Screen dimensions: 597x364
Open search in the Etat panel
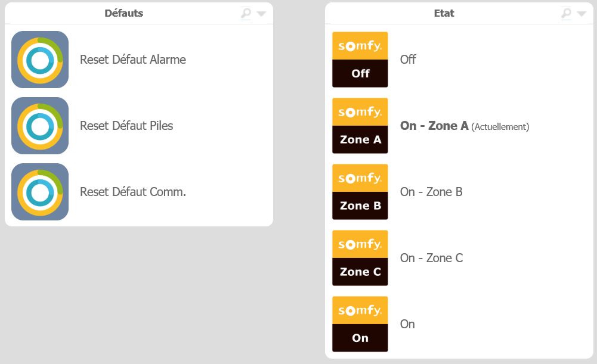[x=566, y=14]
